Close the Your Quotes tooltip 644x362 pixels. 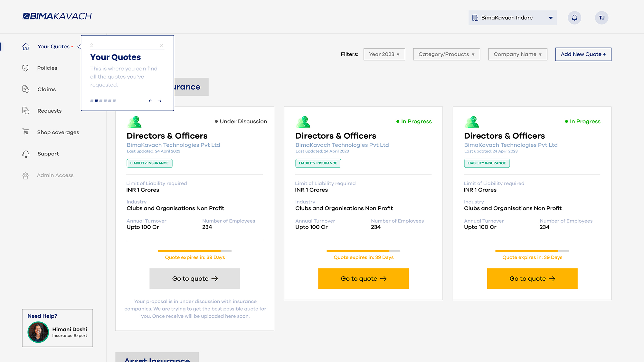[162, 45]
